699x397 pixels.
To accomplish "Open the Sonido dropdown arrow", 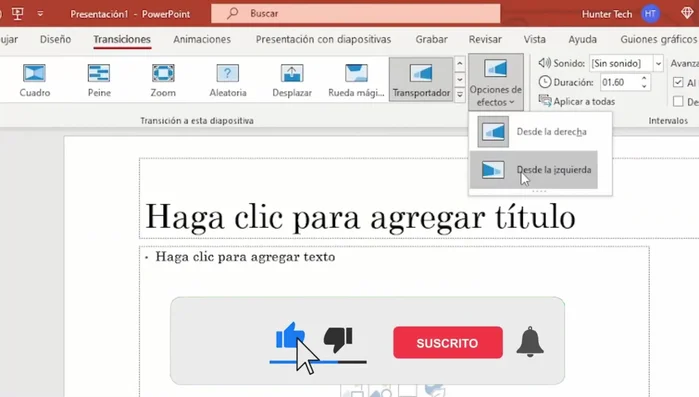I will point(658,64).
